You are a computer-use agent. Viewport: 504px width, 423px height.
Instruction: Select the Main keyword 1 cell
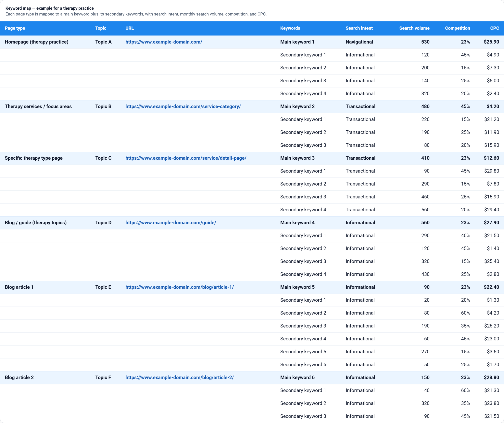pos(297,42)
